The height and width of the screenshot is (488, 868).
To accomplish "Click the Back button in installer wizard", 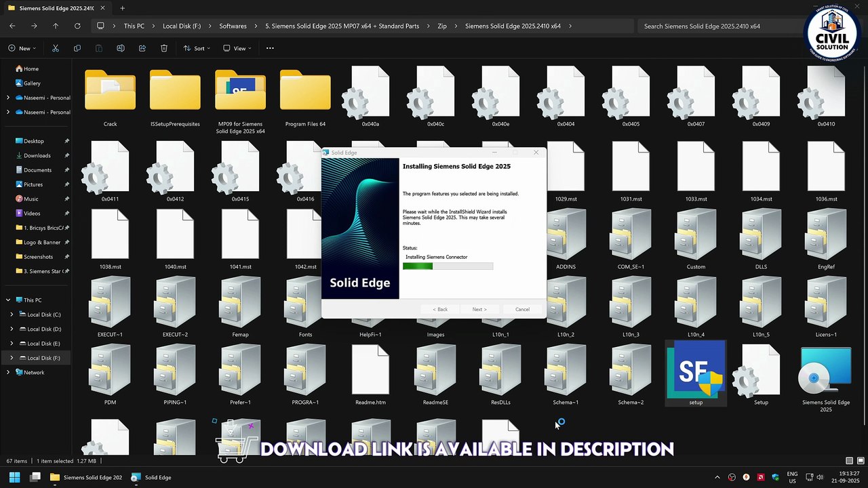I will click(x=440, y=309).
